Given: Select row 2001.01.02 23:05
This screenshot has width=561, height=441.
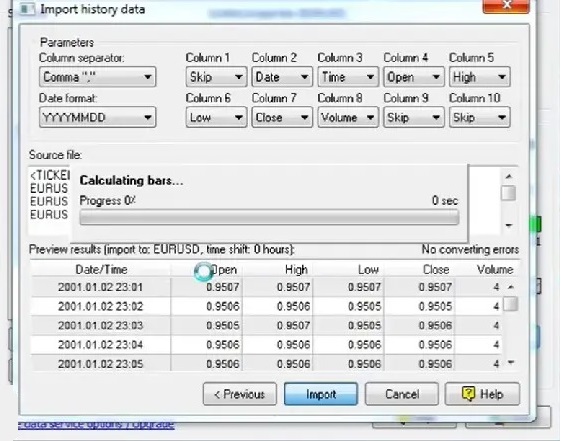Looking at the screenshot, I should coord(266,364).
